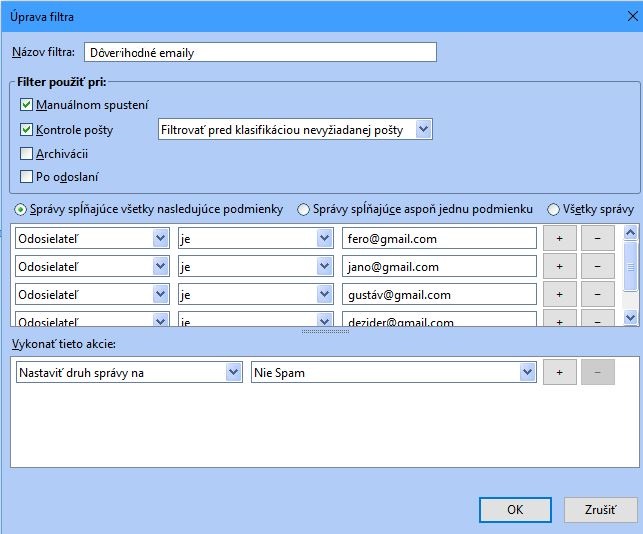
Task: Click the plus button next to fero@gmail.com
Action: [x=560, y=238]
